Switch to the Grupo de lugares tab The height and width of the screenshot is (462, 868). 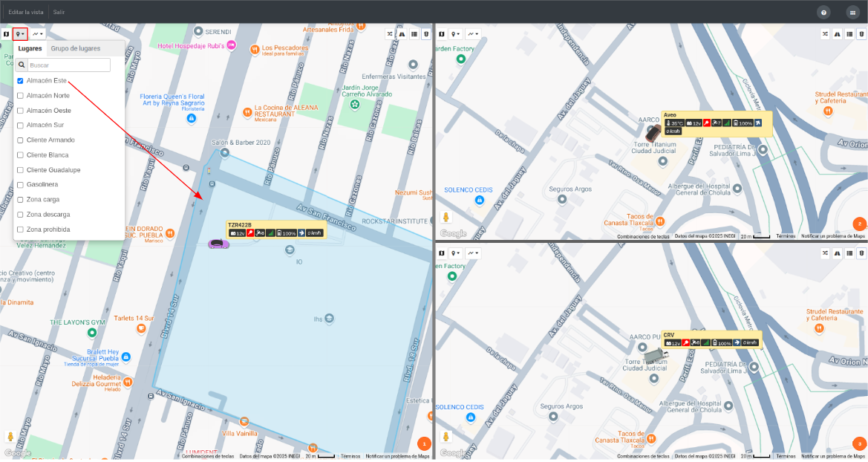[76, 49]
